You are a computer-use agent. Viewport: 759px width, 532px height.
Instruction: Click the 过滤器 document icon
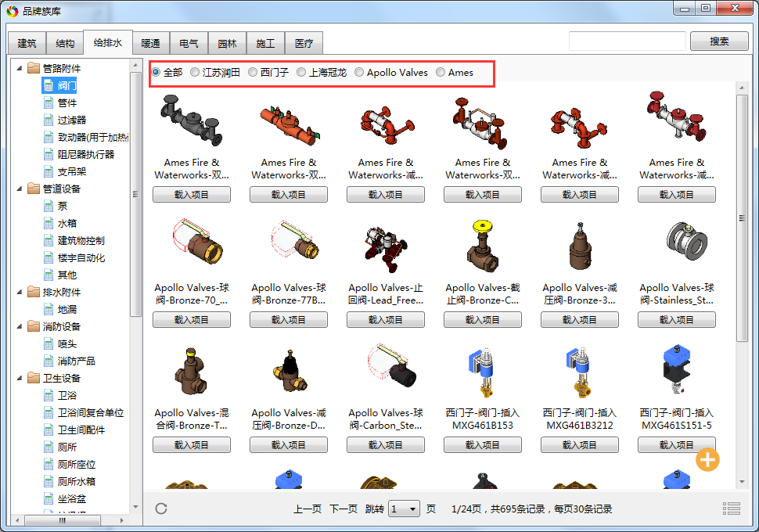pos(49,120)
